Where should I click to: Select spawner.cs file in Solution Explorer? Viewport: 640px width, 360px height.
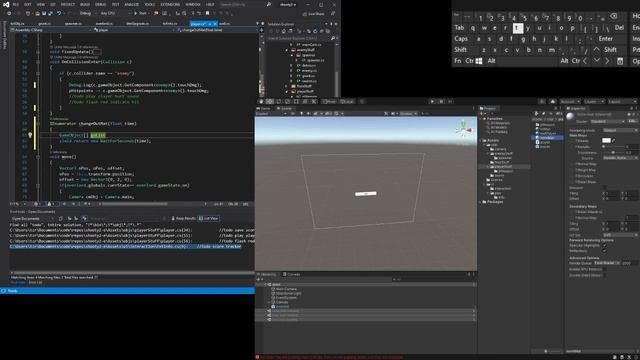coord(315,60)
